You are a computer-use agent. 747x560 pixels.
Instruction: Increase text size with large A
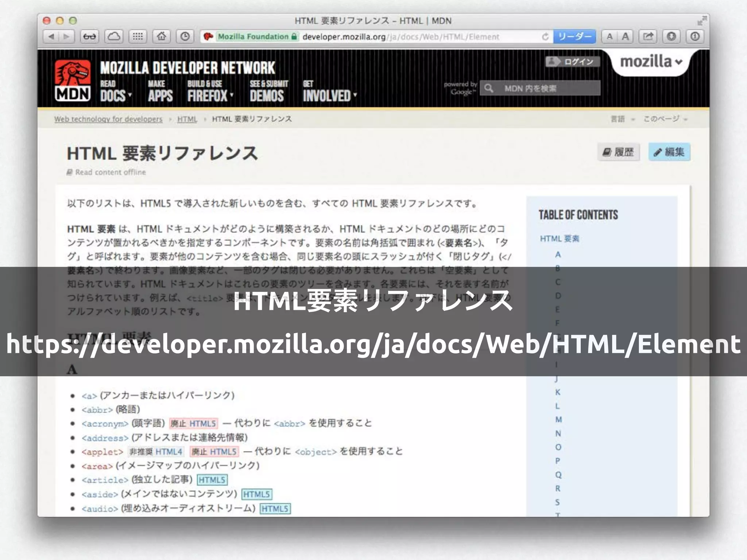click(x=626, y=36)
